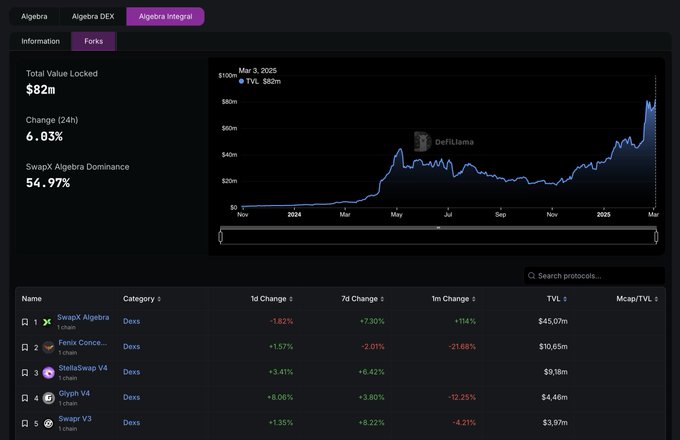
Task: Open SwapX Algebra protocol link
Action: coord(83,317)
